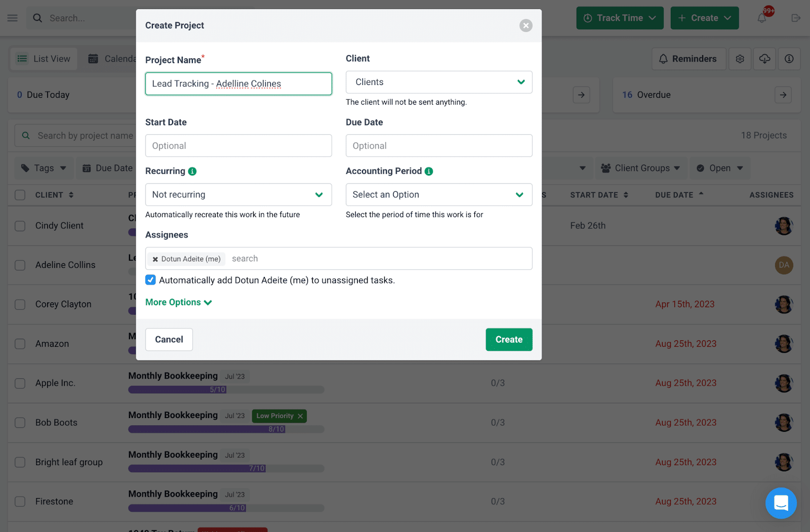Switch to List View tab

44,59
